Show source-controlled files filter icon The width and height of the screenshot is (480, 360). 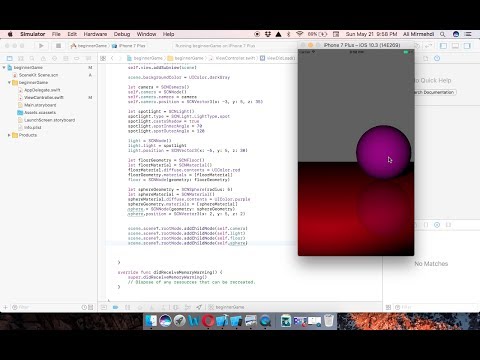pos(91,307)
